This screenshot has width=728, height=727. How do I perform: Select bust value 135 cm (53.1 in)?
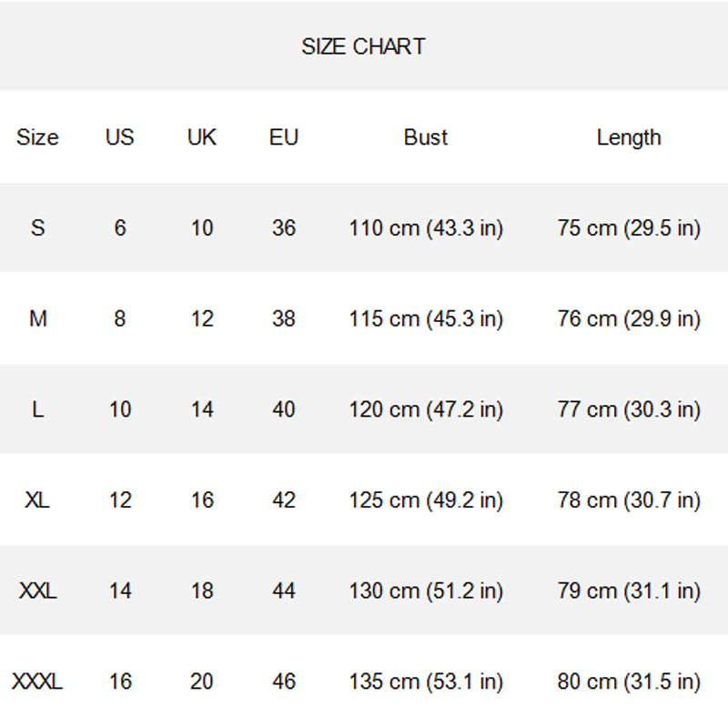pyautogui.click(x=426, y=682)
